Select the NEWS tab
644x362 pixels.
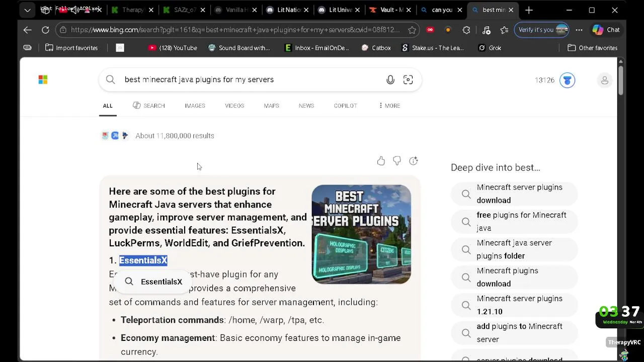(306, 106)
